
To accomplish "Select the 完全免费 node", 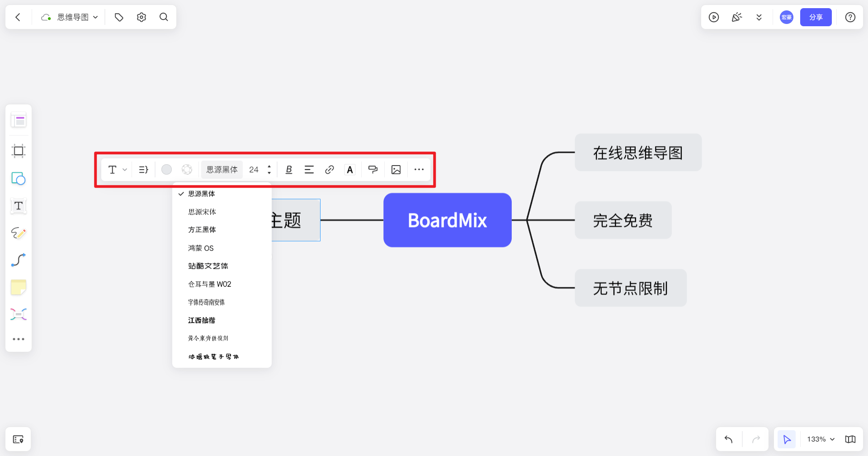I will click(623, 220).
